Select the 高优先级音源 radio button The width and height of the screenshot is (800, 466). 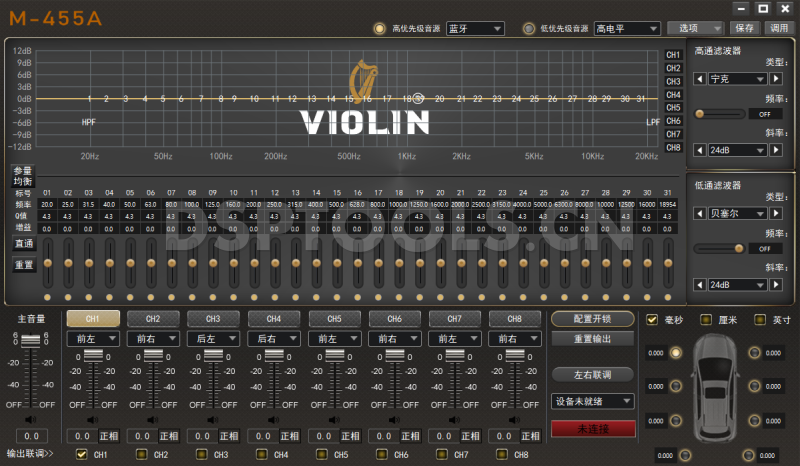click(x=379, y=29)
